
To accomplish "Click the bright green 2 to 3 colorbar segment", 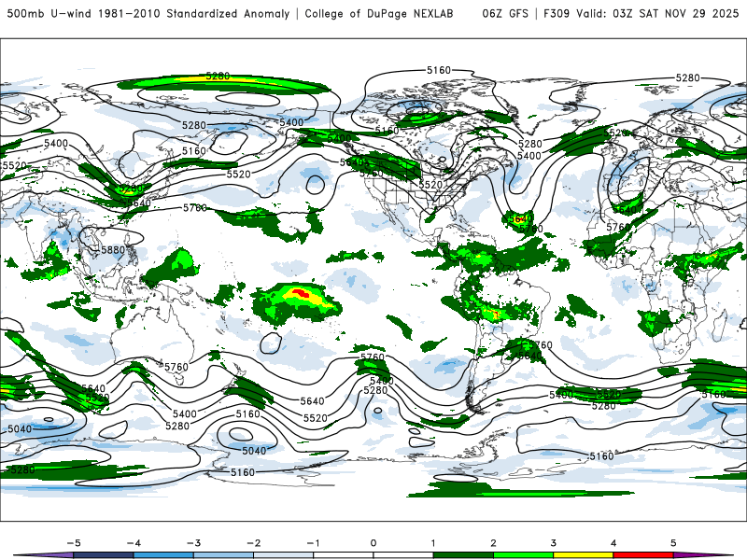I will 523,555.
